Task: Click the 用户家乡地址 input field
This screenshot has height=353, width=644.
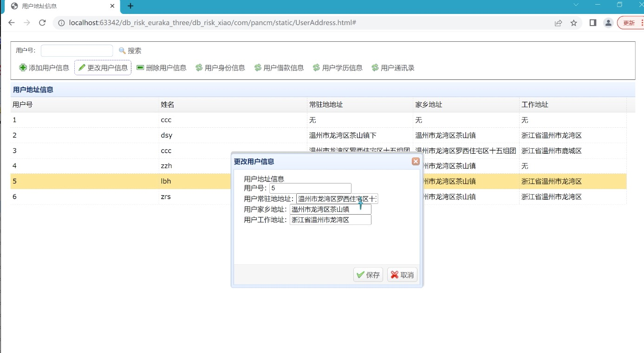Action: click(331, 209)
